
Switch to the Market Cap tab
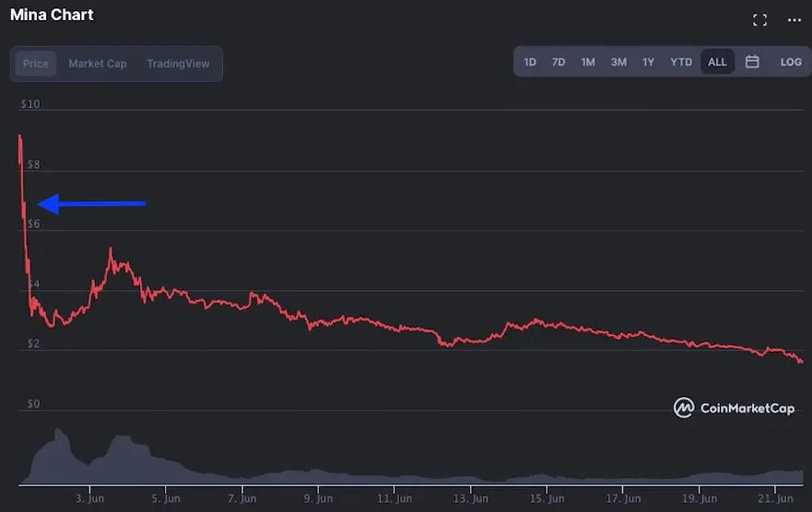(x=98, y=64)
